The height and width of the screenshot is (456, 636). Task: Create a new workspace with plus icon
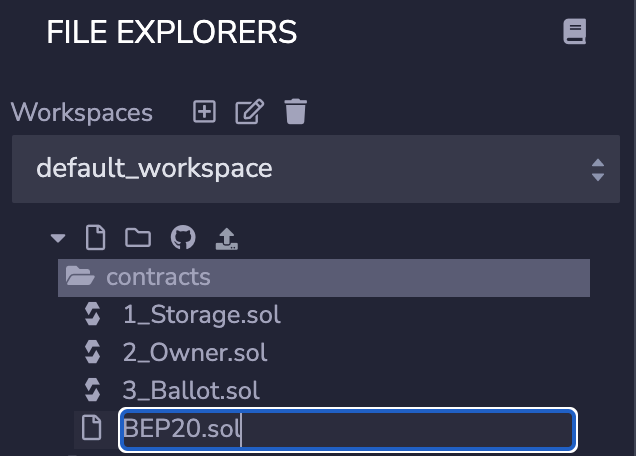204,112
